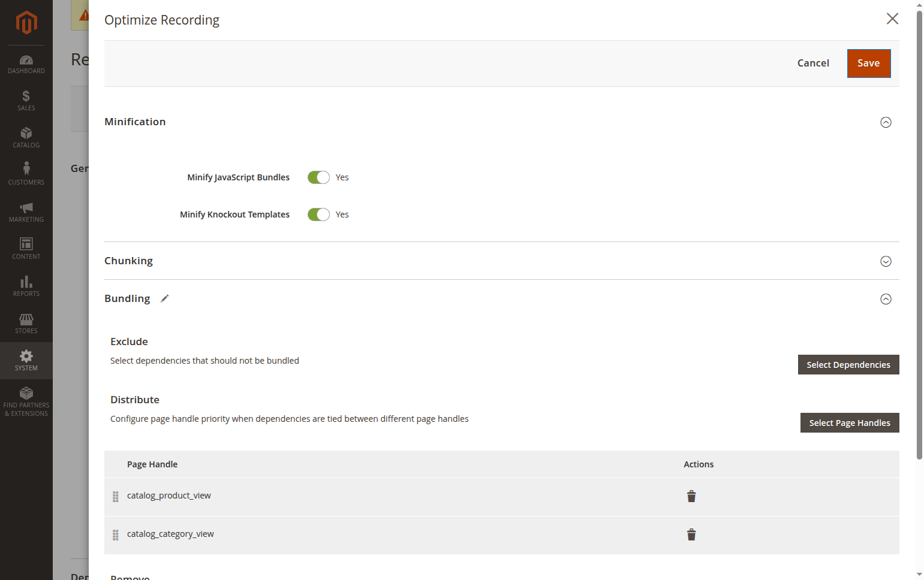Open the Marketing sidebar menu
924x580 pixels.
(26, 212)
